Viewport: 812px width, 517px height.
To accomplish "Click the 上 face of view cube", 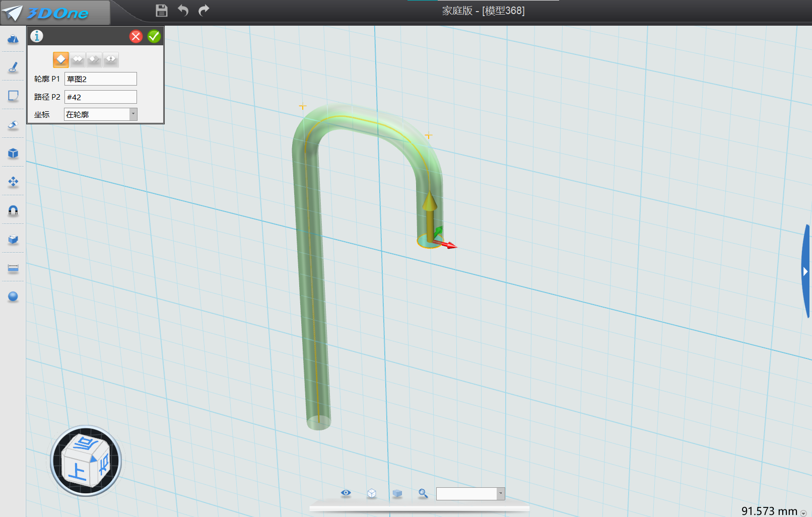I will point(77,473).
